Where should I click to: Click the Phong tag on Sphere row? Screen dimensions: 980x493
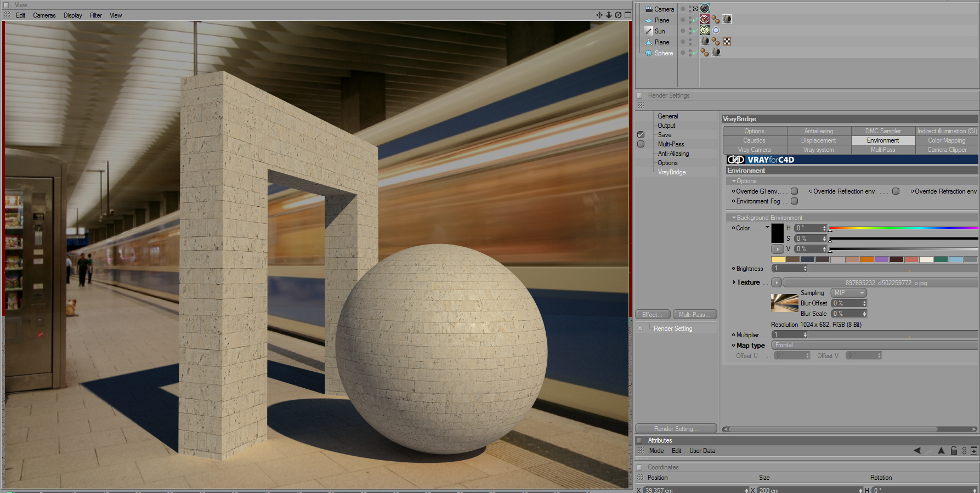coord(705,52)
